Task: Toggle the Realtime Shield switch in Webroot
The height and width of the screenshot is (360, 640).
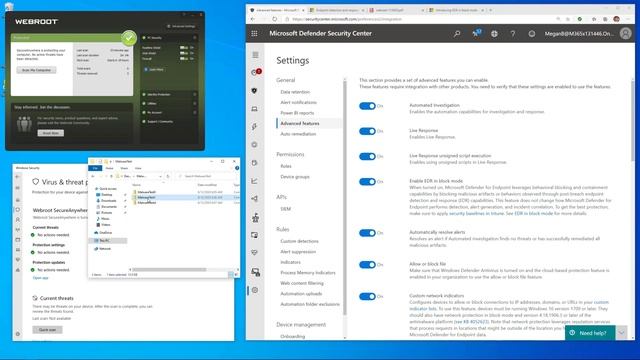Action: pos(184,48)
